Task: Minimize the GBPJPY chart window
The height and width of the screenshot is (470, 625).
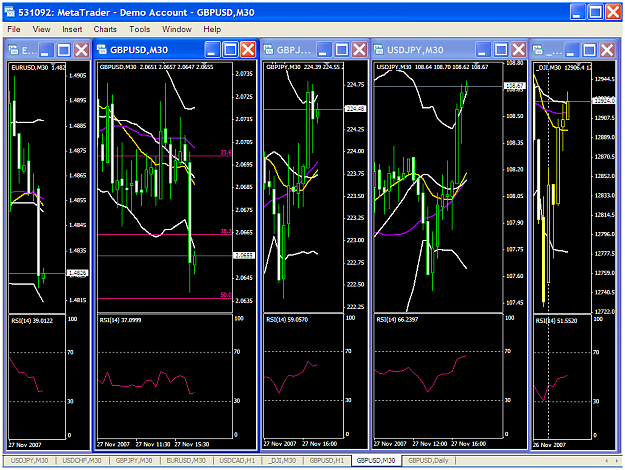Action: coord(324,49)
